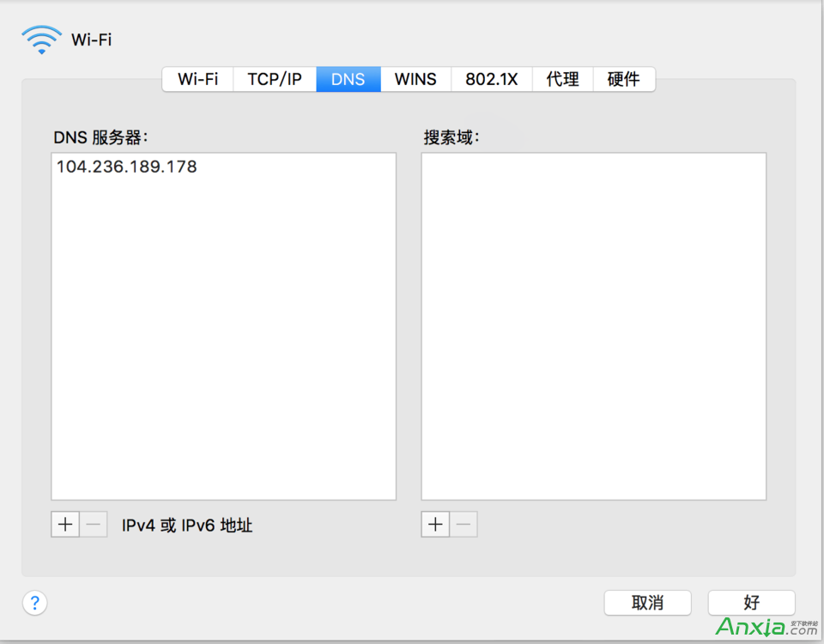Image resolution: width=824 pixels, height=644 pixels.
Task: Open the WINS tab
Action: (415, 79)
